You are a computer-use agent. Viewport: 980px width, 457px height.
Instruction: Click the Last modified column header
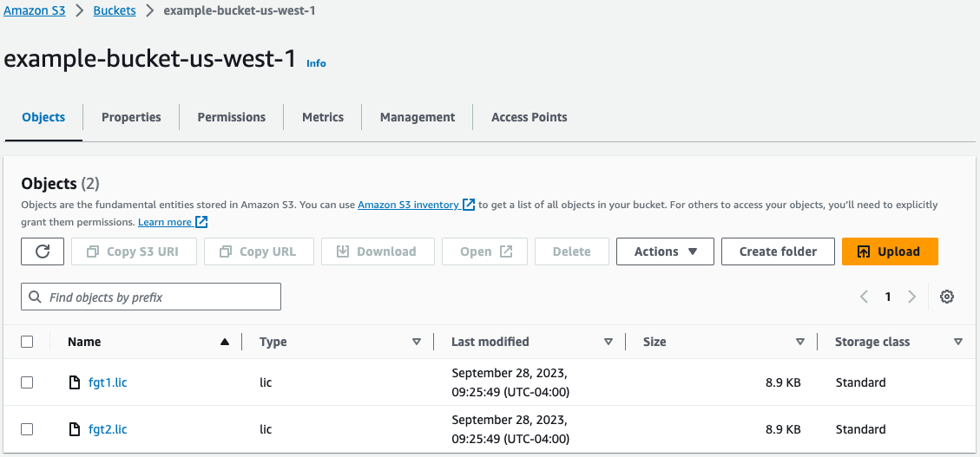point(490,342)
